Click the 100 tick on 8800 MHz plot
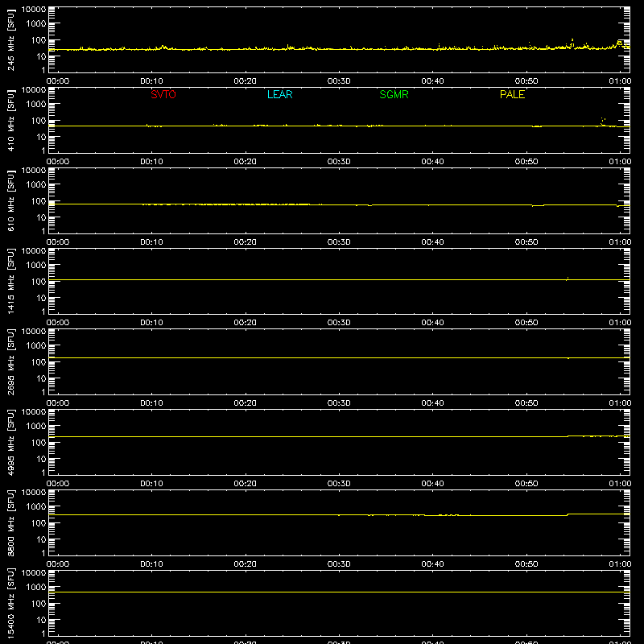The image size is (644, 644). click(x=39, y=522)
